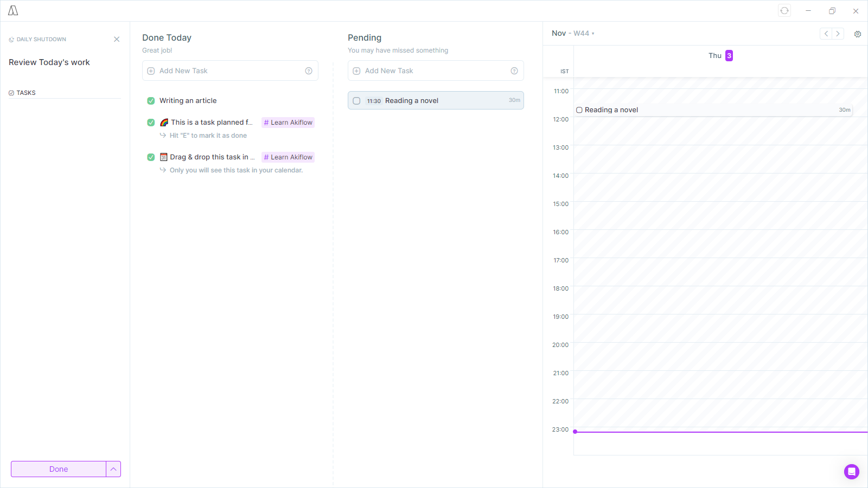Minimize the Akiflow window

pyautogui.click(x=808, y=10)
